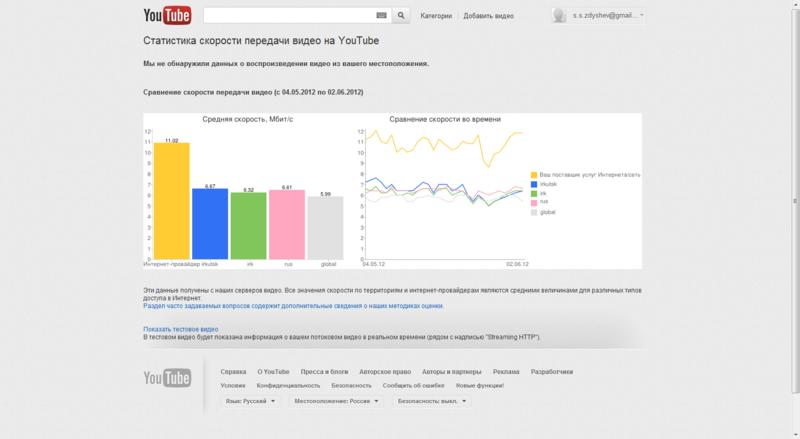Click the 'Сравнение скорости во времени' chart title

(445, 119)
